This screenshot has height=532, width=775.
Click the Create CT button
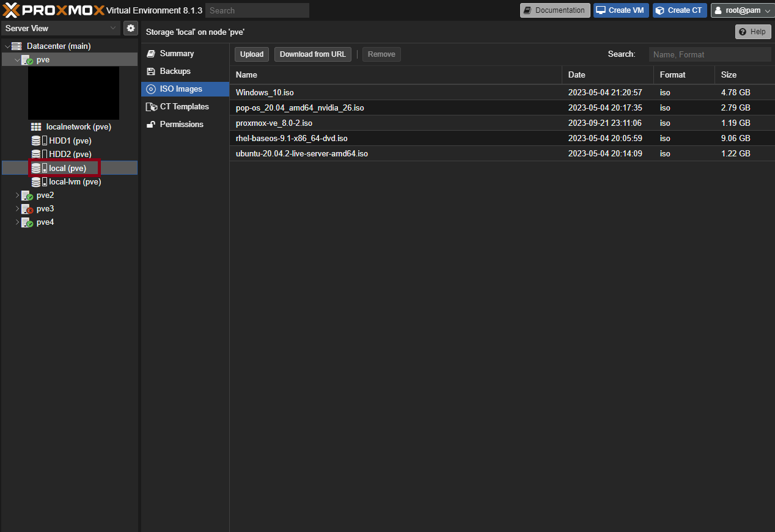[679, 10]
